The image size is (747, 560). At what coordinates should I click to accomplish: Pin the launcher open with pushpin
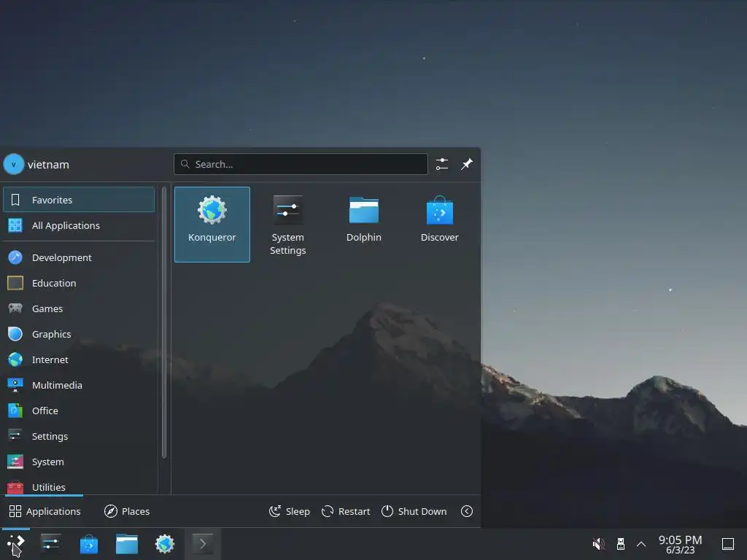(467, 164)
